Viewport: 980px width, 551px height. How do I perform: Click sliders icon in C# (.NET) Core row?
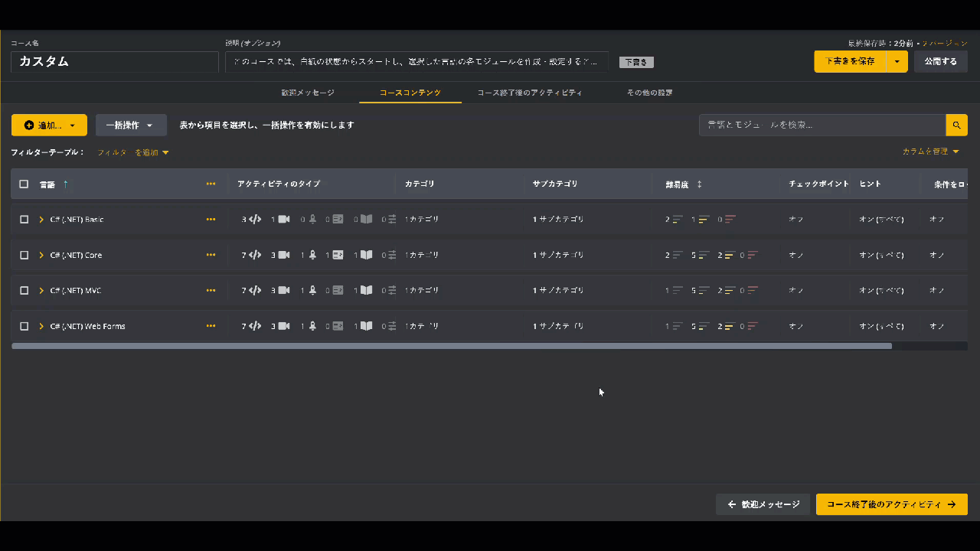(x=392, y=255)
